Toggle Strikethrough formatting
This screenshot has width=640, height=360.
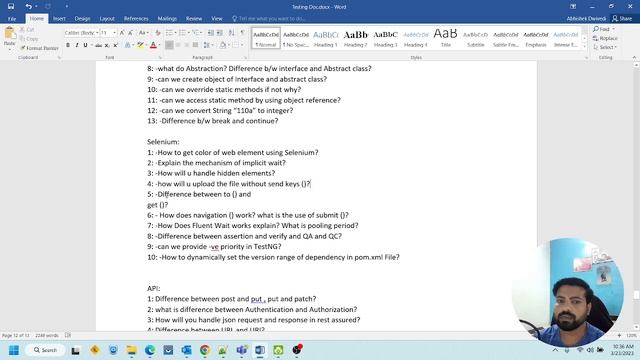point(98,45)
